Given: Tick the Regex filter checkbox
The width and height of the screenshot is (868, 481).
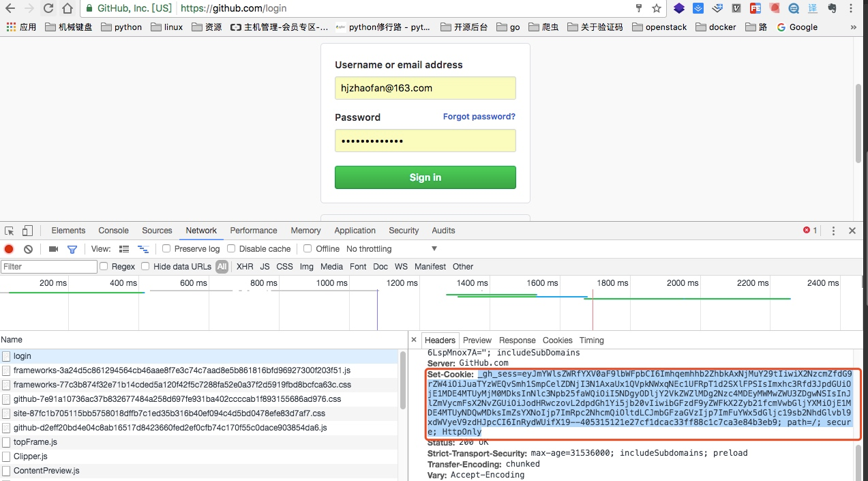Looking at the screenshot, I should pos(104,266).
